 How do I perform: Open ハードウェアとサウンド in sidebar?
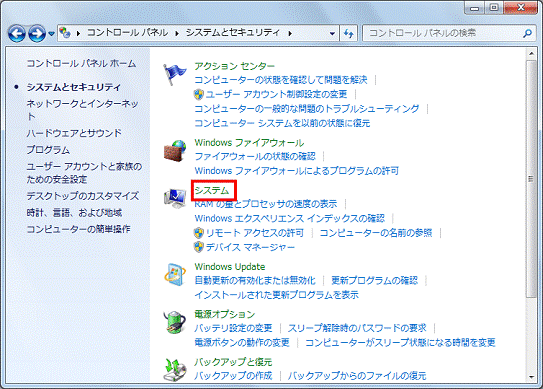click(74, 133)
